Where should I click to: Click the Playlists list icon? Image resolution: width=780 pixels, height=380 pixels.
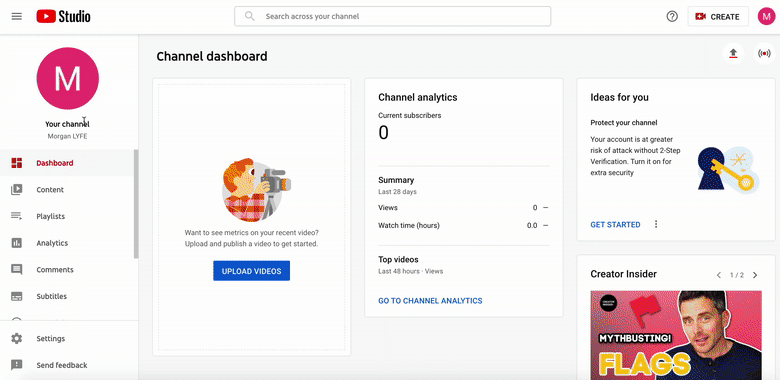17,216
